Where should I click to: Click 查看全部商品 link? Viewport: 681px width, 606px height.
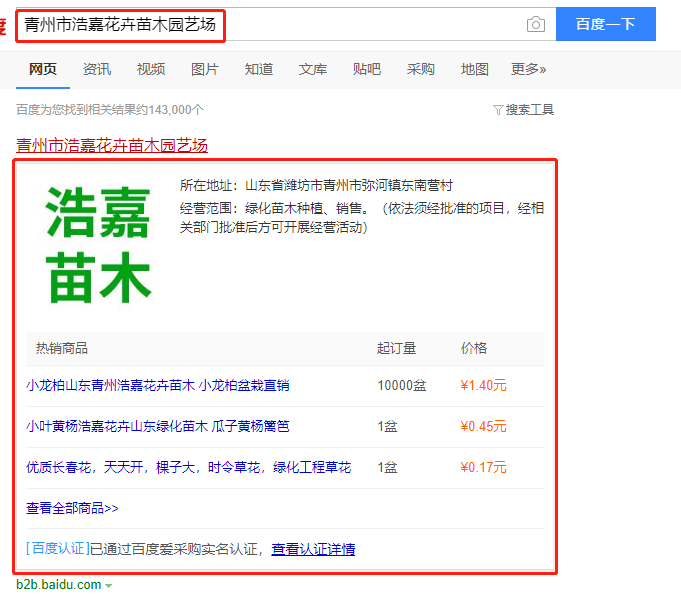click(x=72, y=508)
